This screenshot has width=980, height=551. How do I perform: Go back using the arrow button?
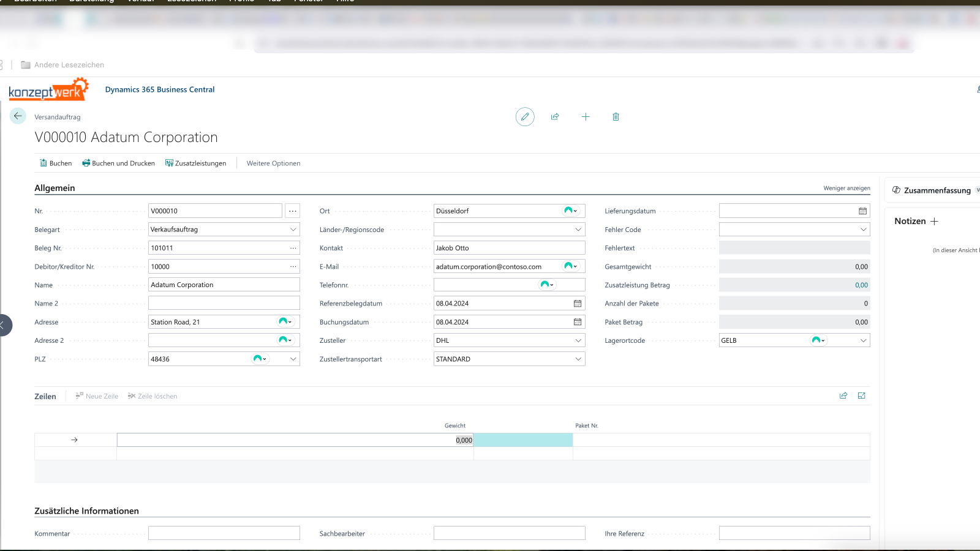pyautogui.click(x=18, y=116)
